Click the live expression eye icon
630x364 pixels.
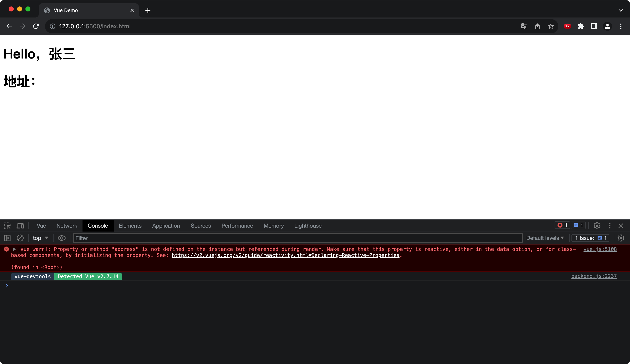coord(61,238)
